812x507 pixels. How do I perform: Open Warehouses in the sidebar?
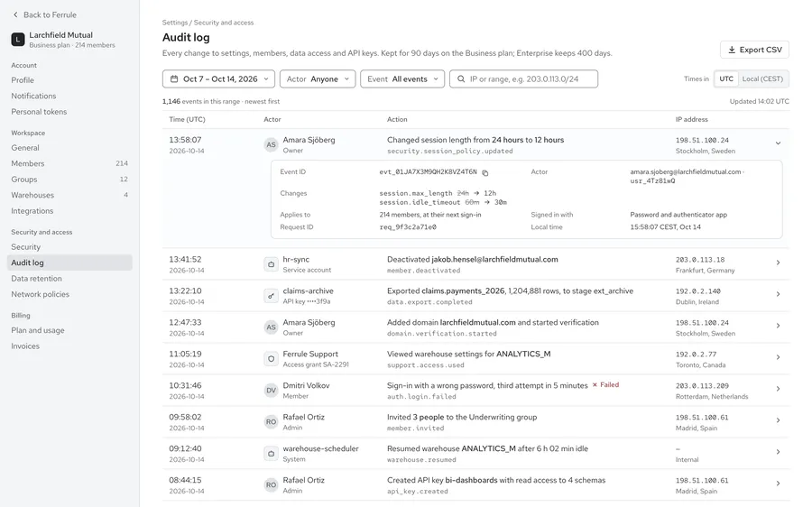point(69,195)
